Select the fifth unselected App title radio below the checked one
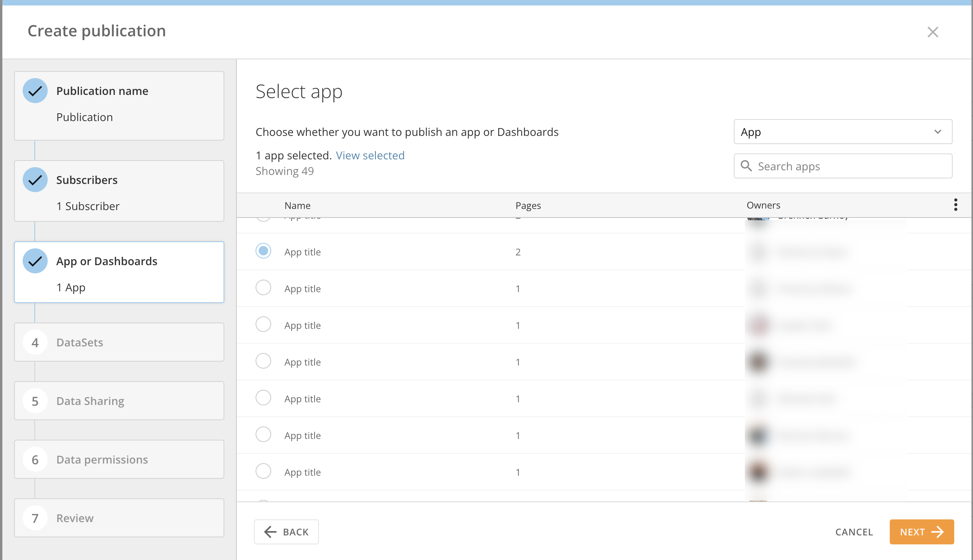The width and height of the screenshot is (973, 560). pyautogui.click(x=263, y=434)
